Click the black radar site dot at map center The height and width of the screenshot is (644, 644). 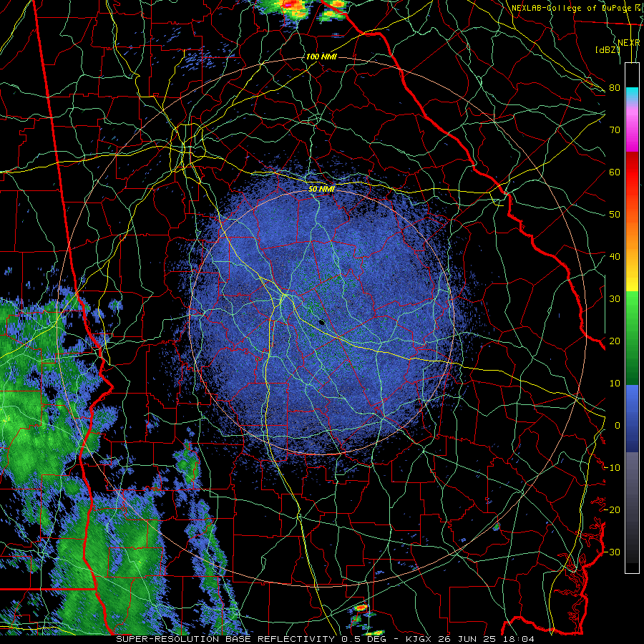pos(322,323)
